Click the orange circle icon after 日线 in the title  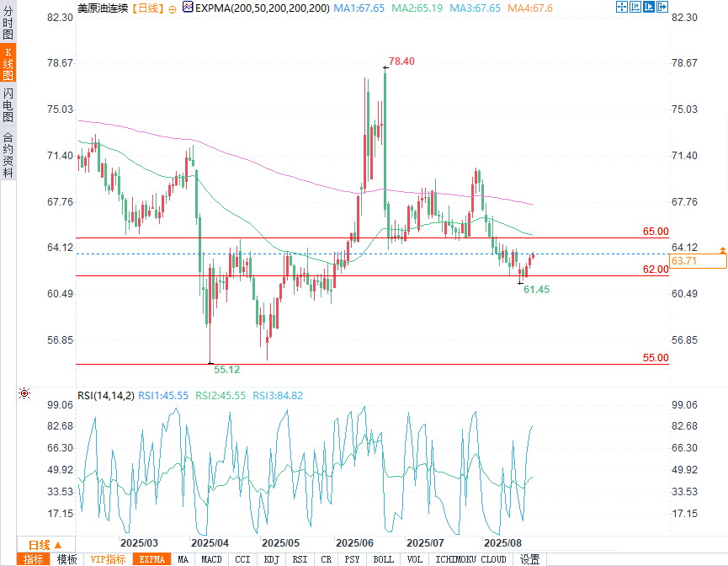(173, 9)
